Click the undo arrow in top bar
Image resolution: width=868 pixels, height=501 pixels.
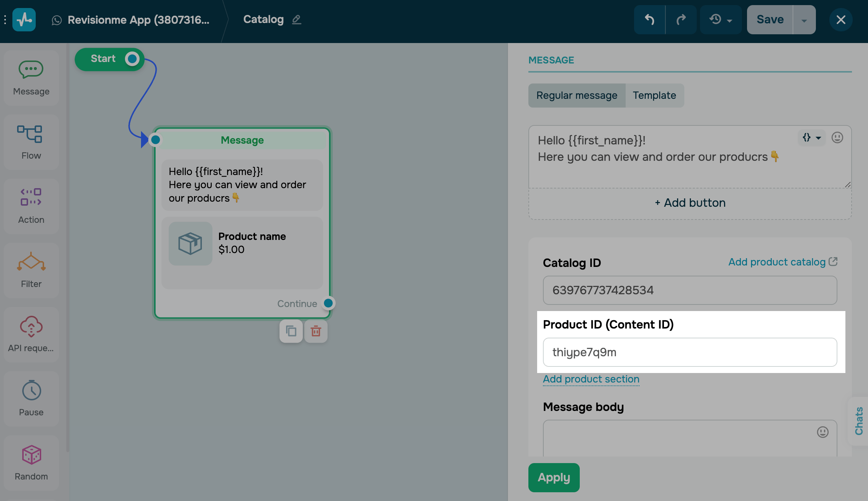click(649, 20)
